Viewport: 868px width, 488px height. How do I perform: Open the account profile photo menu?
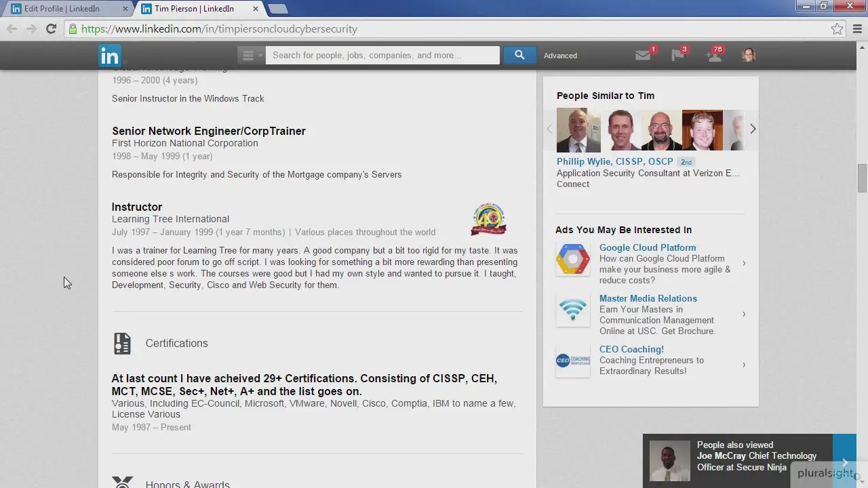(749, 55)
